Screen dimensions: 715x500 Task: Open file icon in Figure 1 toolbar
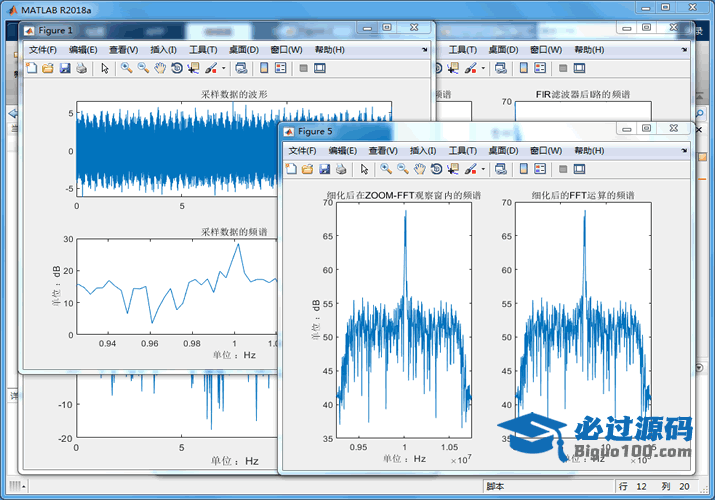click(x=48, y=68)
